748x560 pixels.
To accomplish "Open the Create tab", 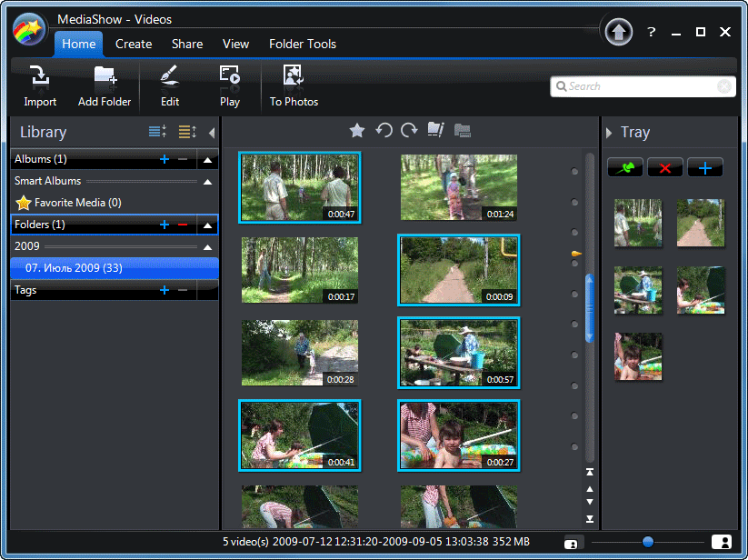I will [x=134, y=44].
